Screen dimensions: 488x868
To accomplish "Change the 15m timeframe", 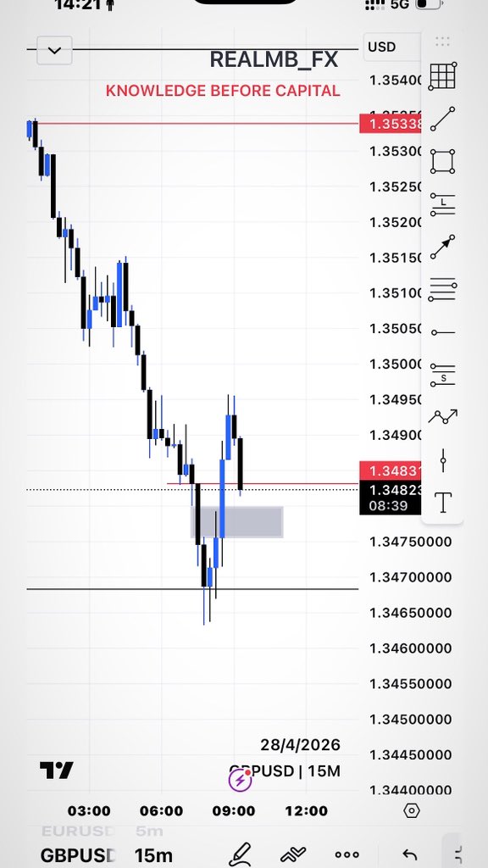I will [153, 855].
